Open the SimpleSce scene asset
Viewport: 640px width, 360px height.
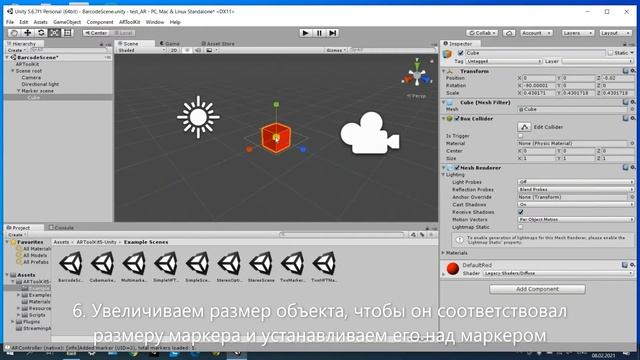coord(198,267)
